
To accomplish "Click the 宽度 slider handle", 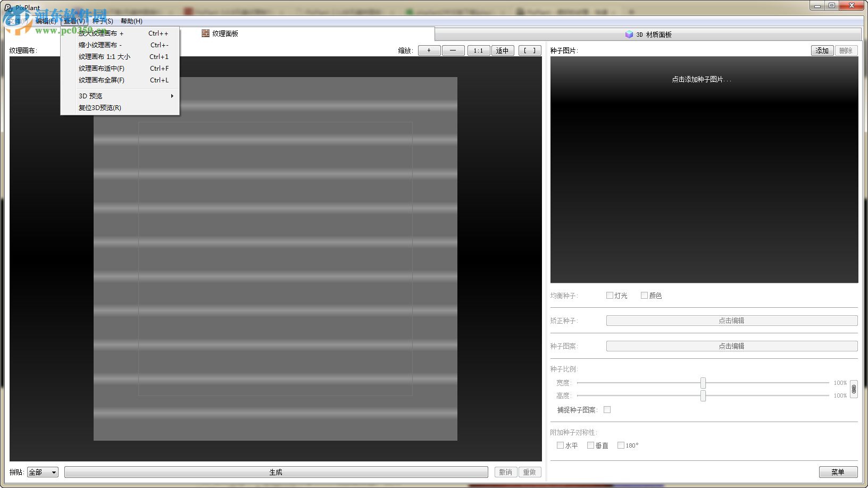I will point(703,383).
